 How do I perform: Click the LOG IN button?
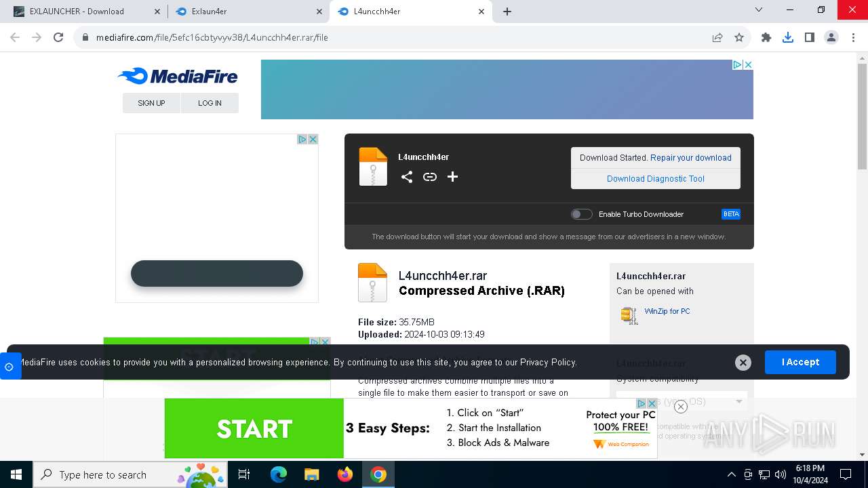click(x=210, y=103)
